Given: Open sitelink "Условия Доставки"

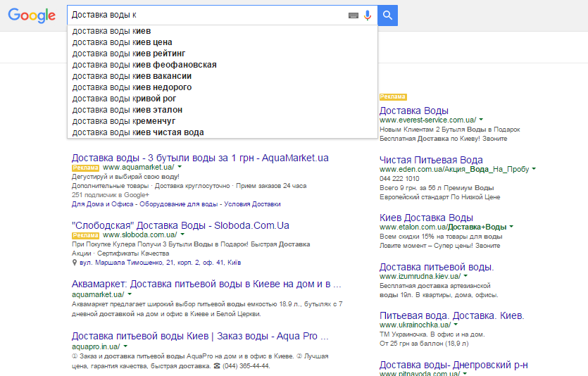Looking at the screenshot, I should (252, 204).
